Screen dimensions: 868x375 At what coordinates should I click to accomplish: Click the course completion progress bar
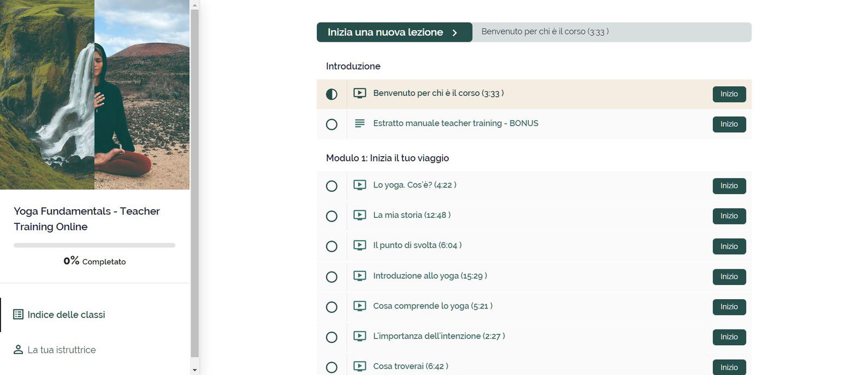coord(94,245)
